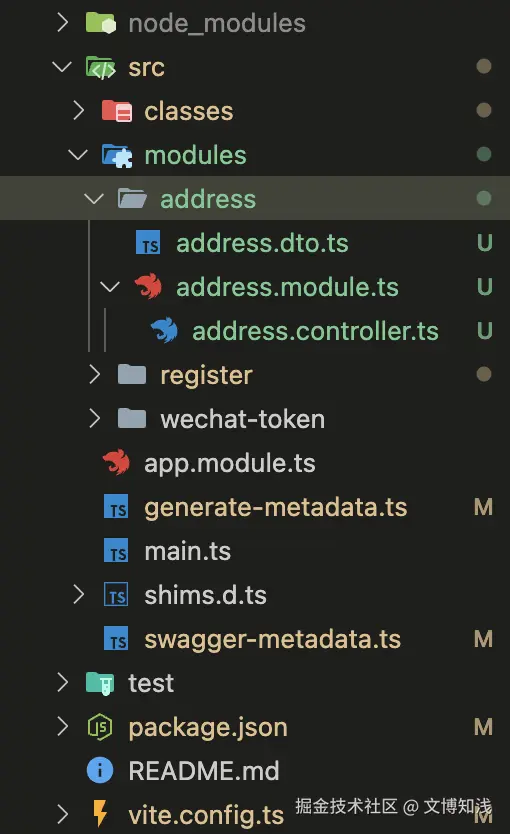Click the puzzle folder icon for modules
Viewport: 510px width, 834px height.
117,155
